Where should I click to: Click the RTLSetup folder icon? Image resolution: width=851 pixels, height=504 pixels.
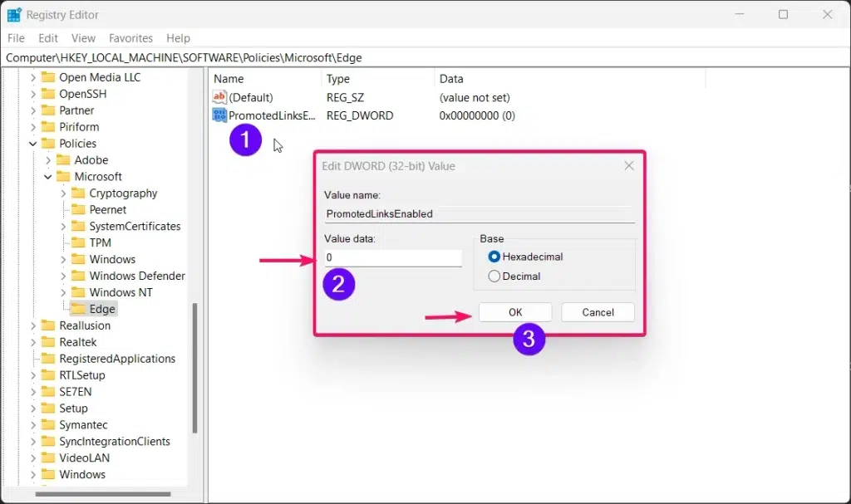[x=48, y=374]
